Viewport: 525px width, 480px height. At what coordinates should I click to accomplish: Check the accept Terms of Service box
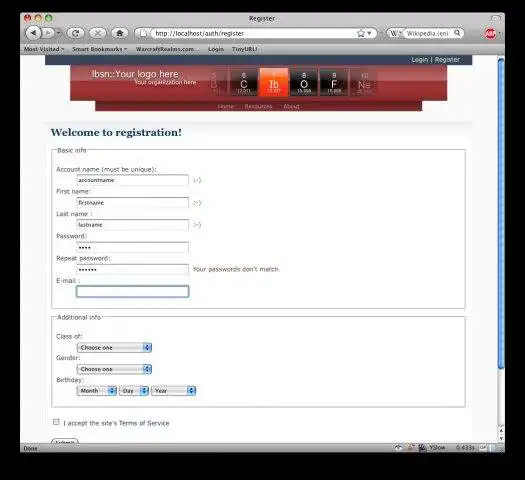point(56,422)
